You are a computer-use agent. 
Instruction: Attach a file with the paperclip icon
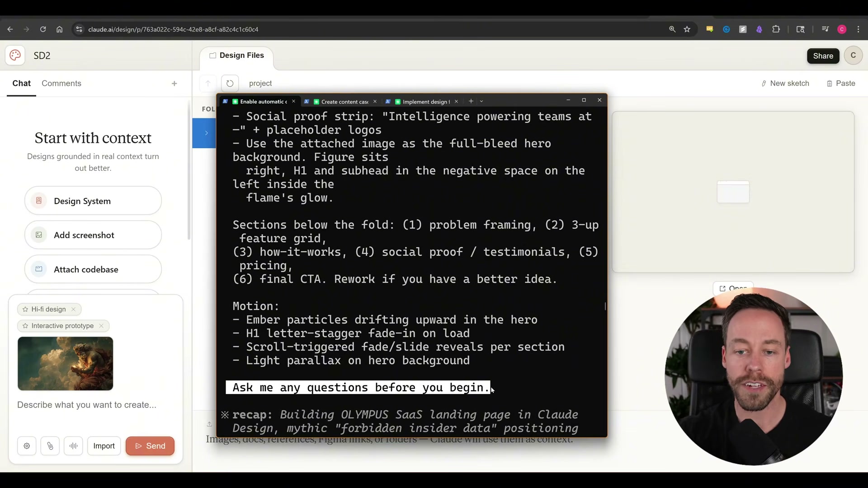[x=50, y=446]
